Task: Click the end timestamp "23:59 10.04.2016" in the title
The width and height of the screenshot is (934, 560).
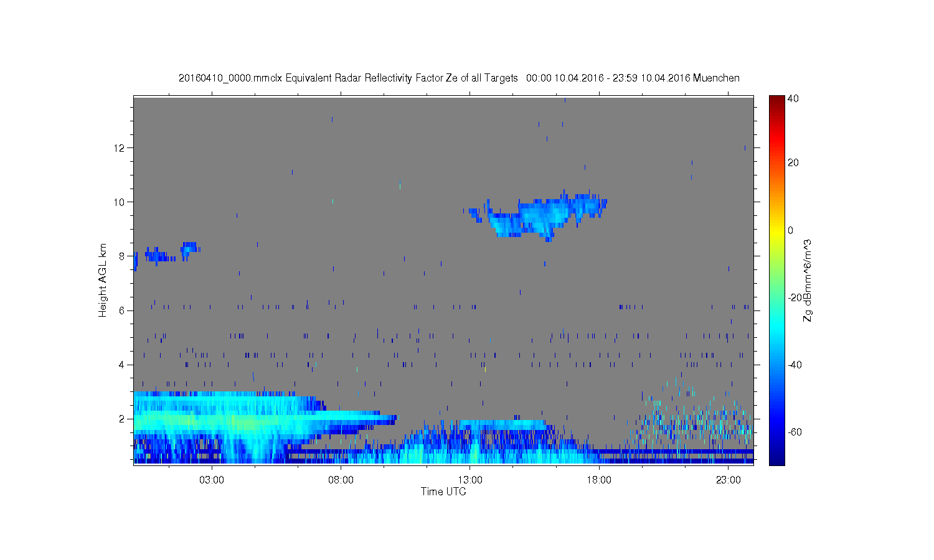Action: [x=652, y=78]
